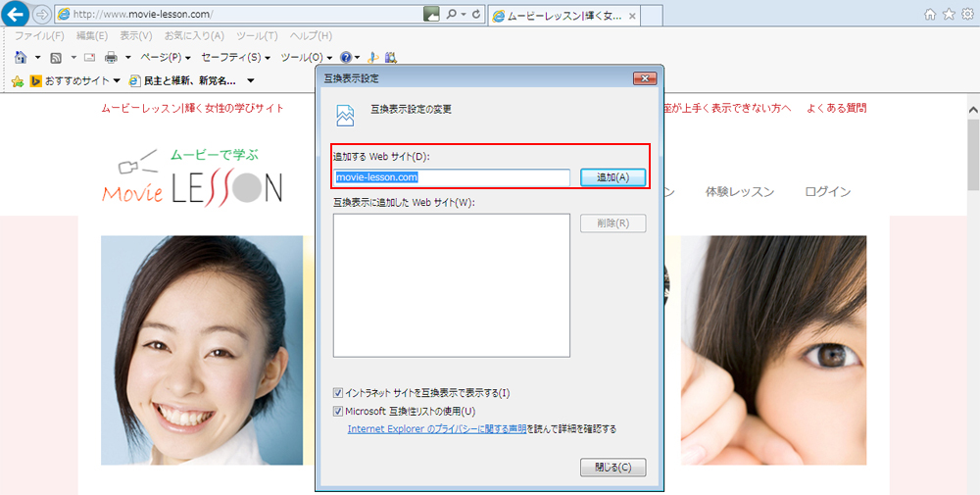
Task: Click the 体験レッスン page link
Action: 740,192
